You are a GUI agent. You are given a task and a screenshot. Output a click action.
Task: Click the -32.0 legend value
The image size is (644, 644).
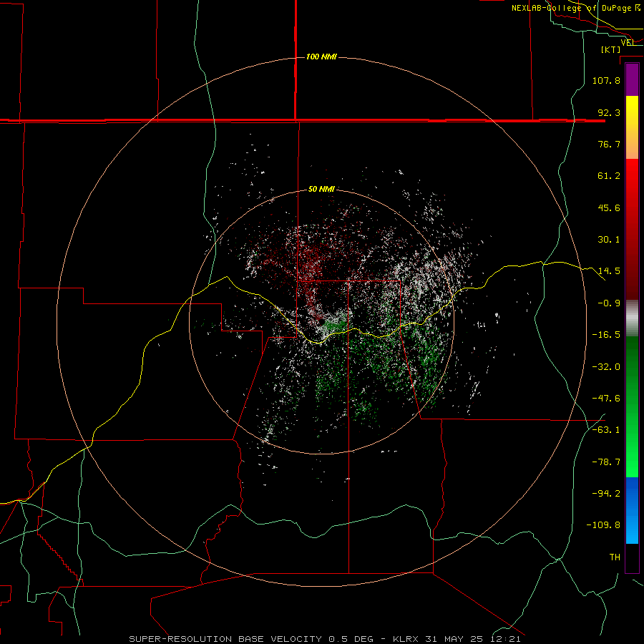click(606, 367)
